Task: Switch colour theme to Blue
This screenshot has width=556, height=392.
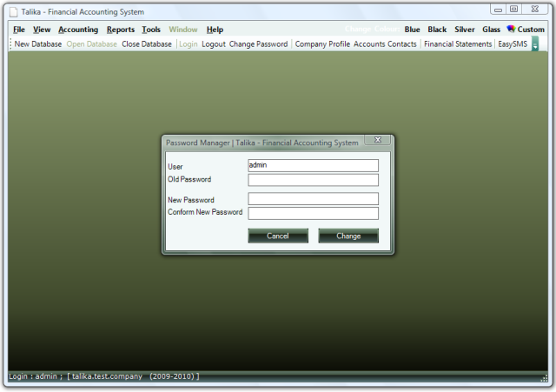Action: [x=412, y=30]
